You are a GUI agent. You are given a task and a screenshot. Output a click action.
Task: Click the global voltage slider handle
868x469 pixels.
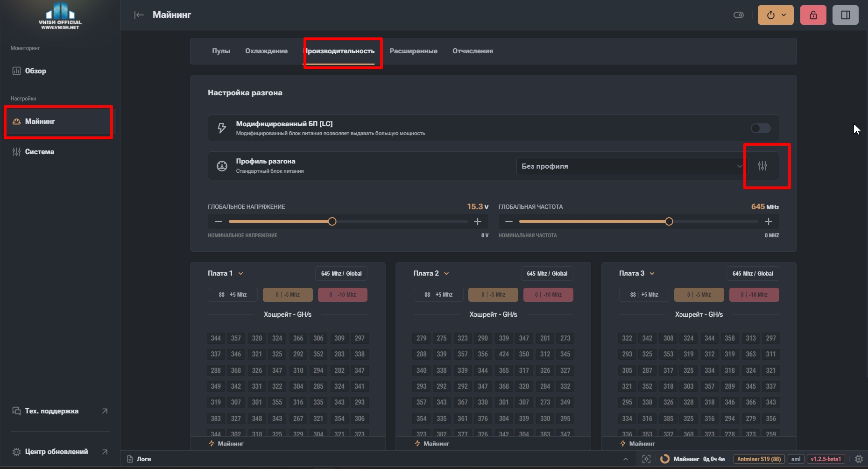pyautogui.click(x=332, y=221)
